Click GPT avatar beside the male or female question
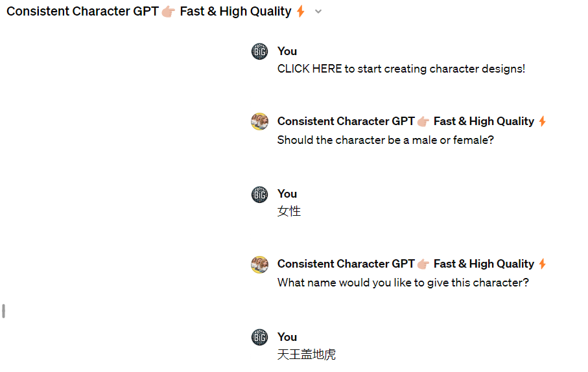 tap(259, 122)
